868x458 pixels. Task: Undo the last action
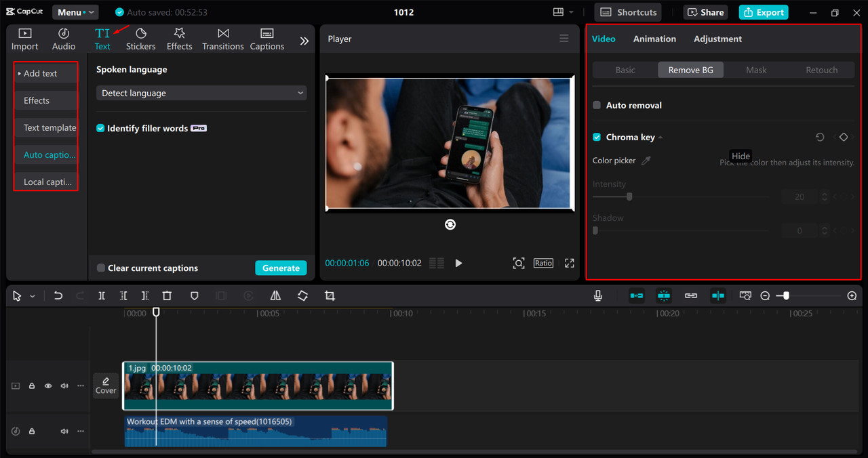58,296
